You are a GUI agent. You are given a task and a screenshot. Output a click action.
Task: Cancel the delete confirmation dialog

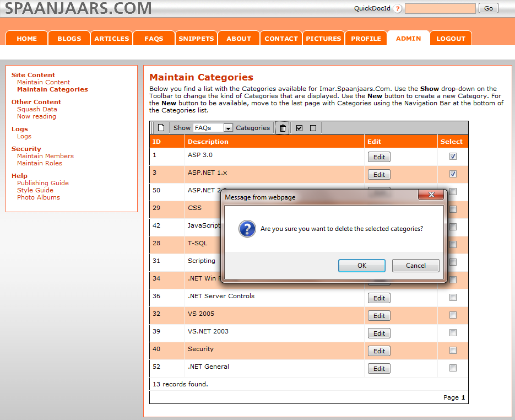point(415,266)
